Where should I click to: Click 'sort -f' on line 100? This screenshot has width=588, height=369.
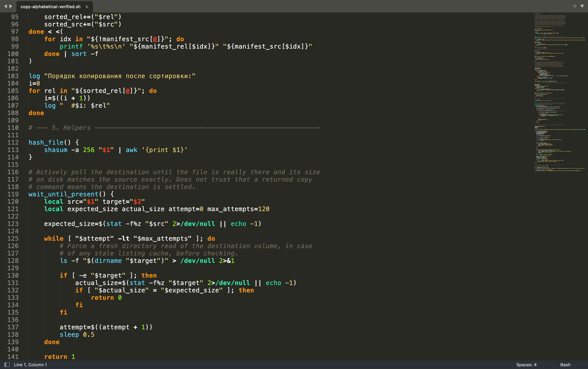(x=85, y=54)
